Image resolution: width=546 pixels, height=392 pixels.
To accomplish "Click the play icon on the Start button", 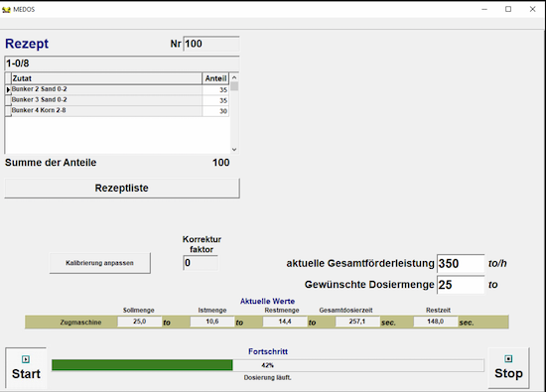I will (x=26, y=359).
